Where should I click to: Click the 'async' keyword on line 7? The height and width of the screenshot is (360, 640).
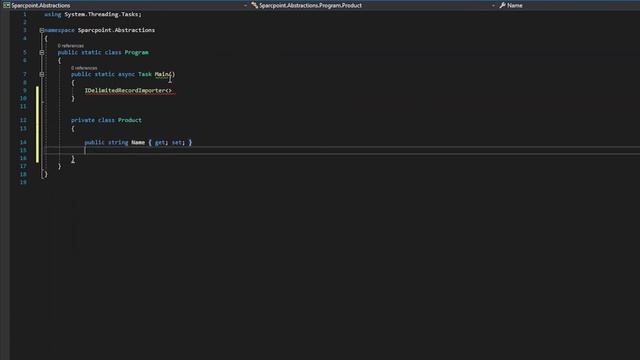[x=126, y=74]
